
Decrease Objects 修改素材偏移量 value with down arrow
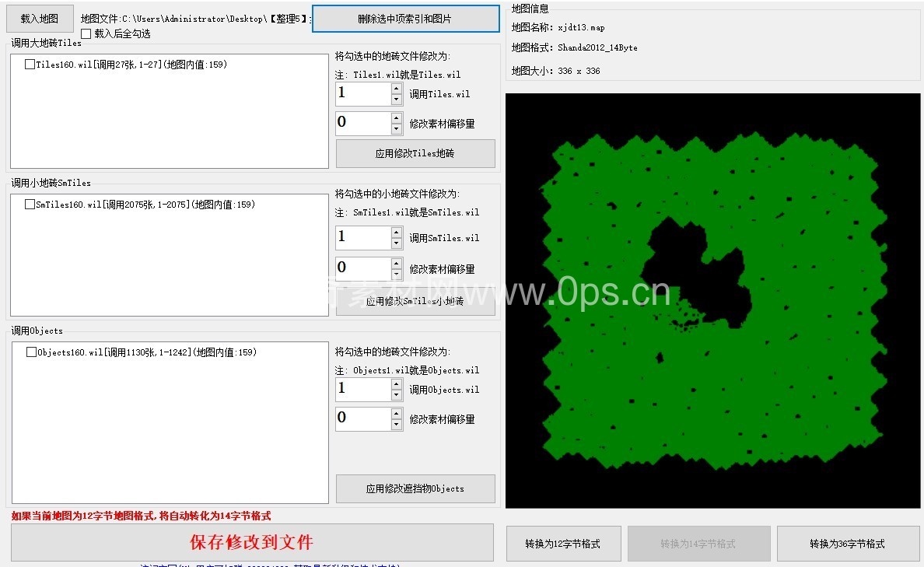pos(397,425)
